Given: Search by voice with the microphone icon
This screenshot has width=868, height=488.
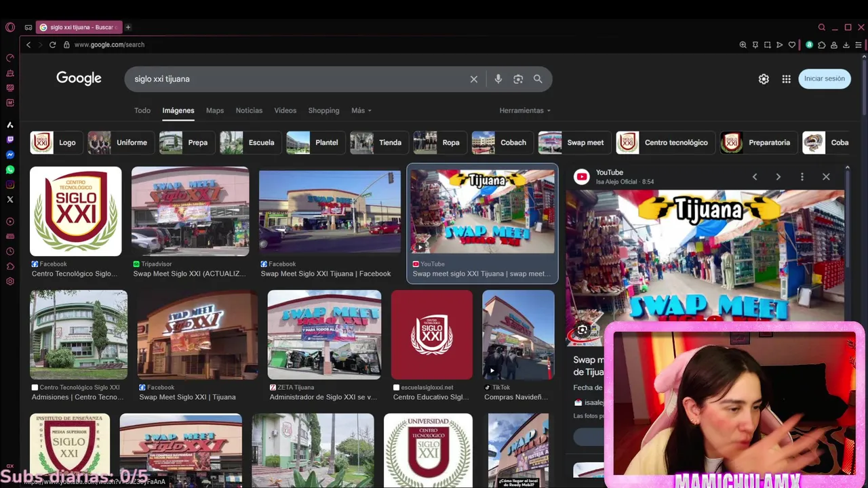Looking at the screenshot, I should pos(498,79).
